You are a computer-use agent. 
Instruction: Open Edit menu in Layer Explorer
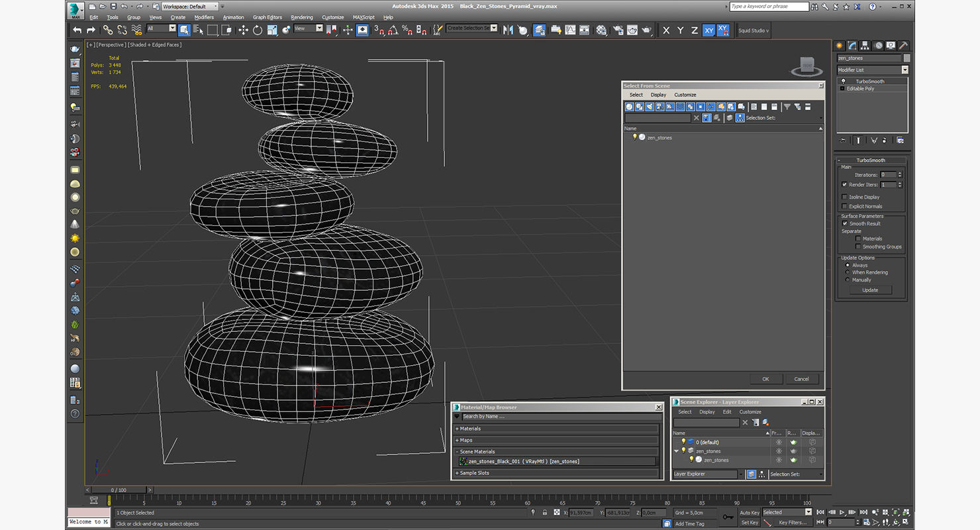tap(727, 411)
